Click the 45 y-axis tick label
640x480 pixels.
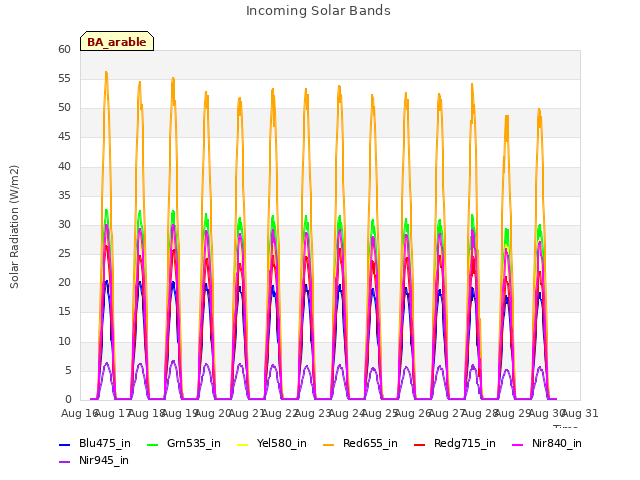(64, 137)
